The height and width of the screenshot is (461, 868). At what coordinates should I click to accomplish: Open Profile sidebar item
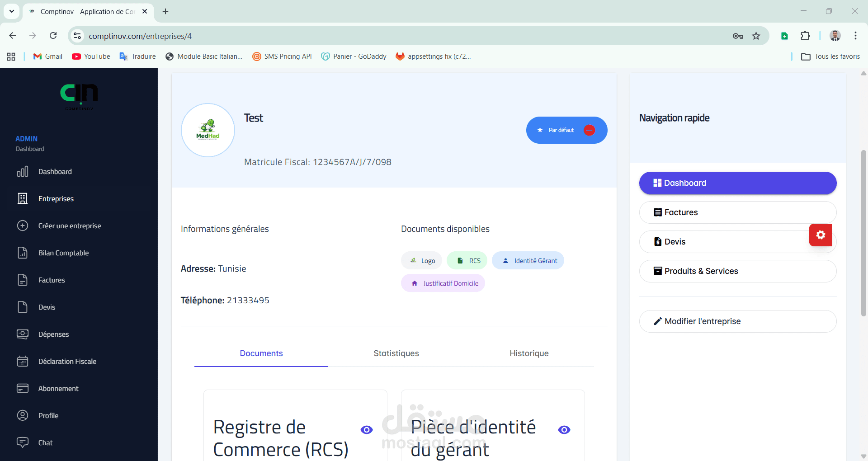click(48, 416)
